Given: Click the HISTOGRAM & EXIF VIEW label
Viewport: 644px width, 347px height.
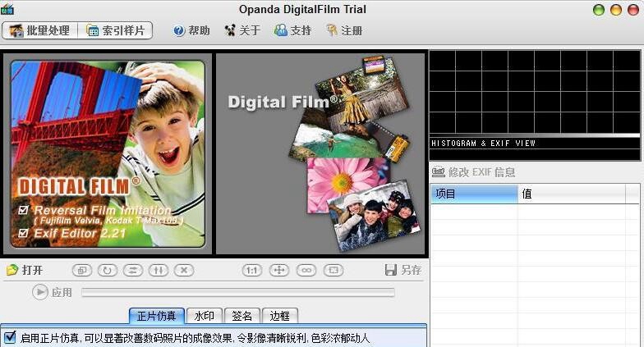Looking at the screenshot, I should pyautogui.click(x=483, y=143).
